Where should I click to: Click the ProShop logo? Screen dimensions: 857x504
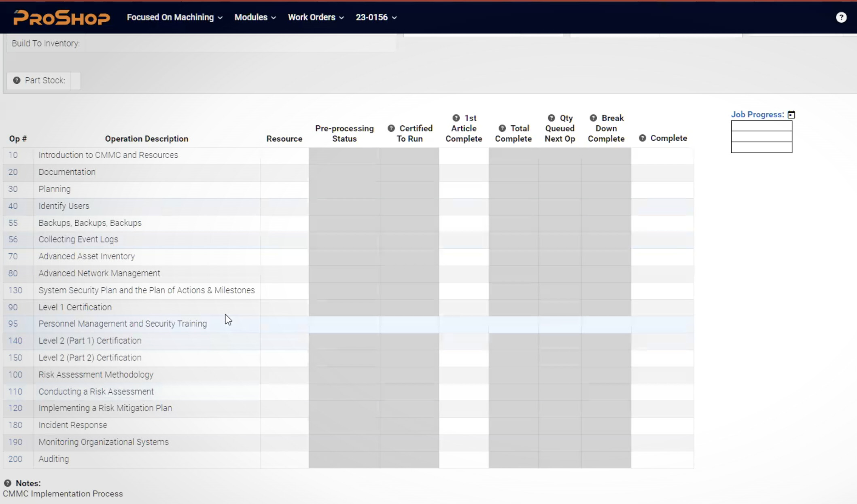(x=62, y=17)
